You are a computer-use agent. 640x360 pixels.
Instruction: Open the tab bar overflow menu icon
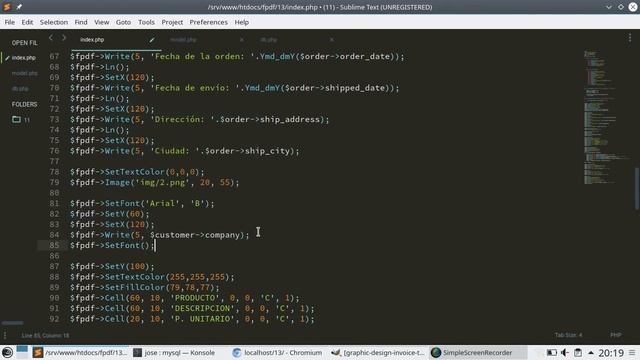click(630, 38)
